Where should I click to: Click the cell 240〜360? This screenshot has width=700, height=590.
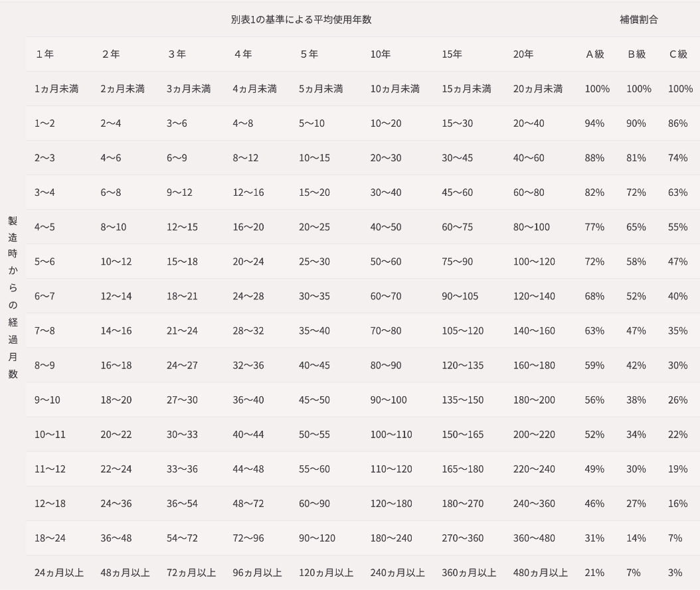534,504
